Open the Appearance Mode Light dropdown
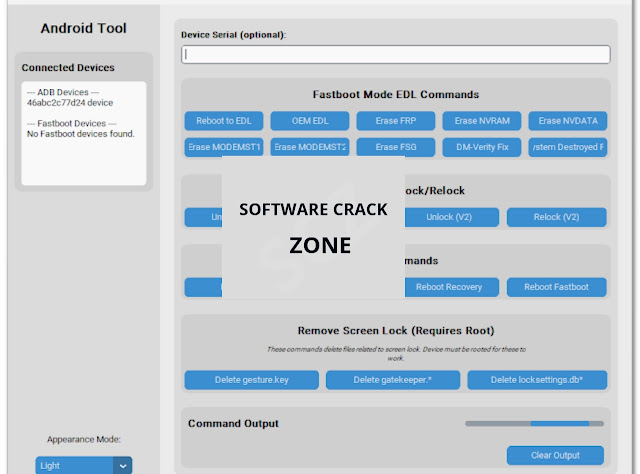The height and width of the screenshot is (474, 640). tap(83, 465)
